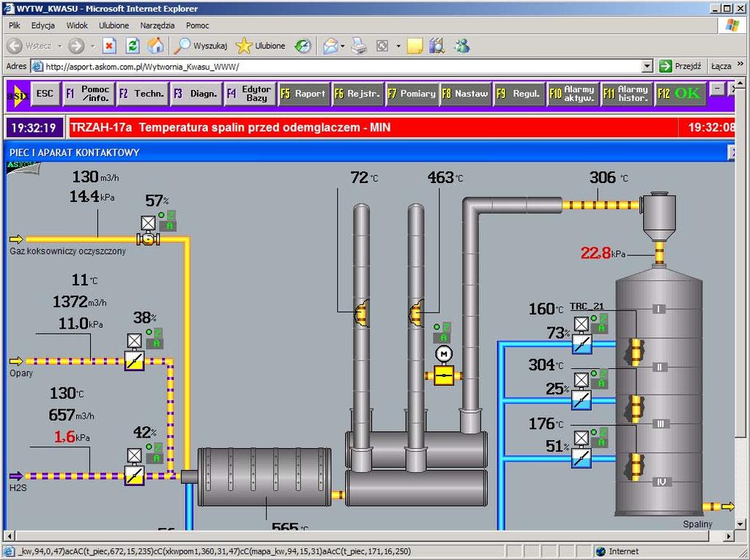Click the furnace drum vessel
This screenshot has width=750, height=560.
[264, 477]
